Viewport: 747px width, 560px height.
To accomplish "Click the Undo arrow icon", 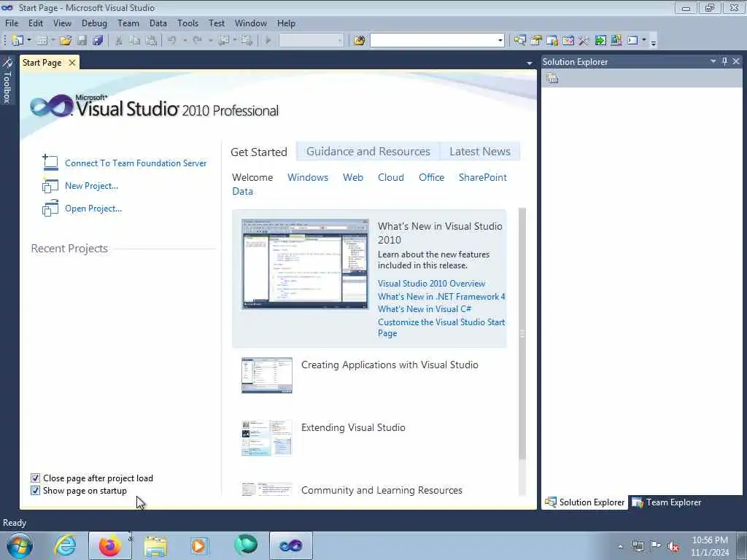I will [x=172, y=41].
